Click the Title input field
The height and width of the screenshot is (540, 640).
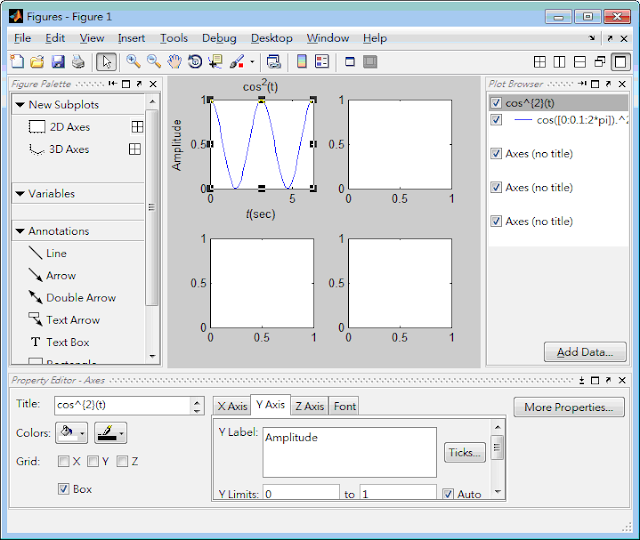(x=122, y=405)
